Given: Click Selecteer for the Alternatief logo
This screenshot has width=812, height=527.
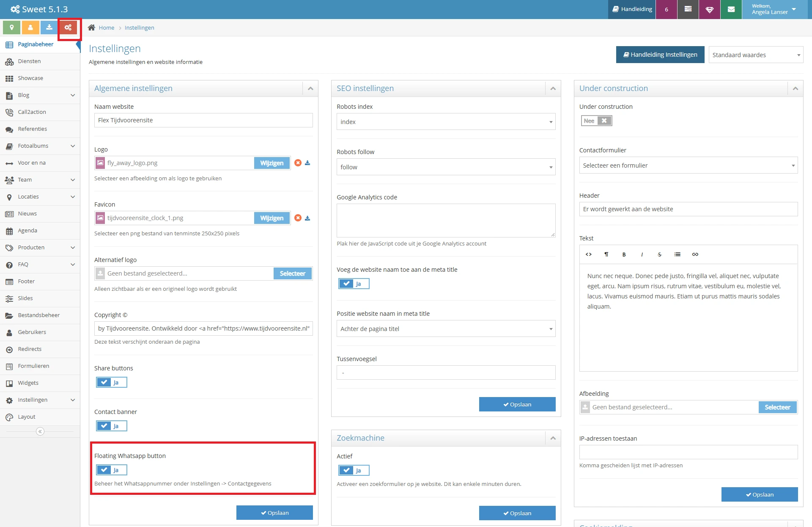Looking at the screenshot, I should click(293, 273).
